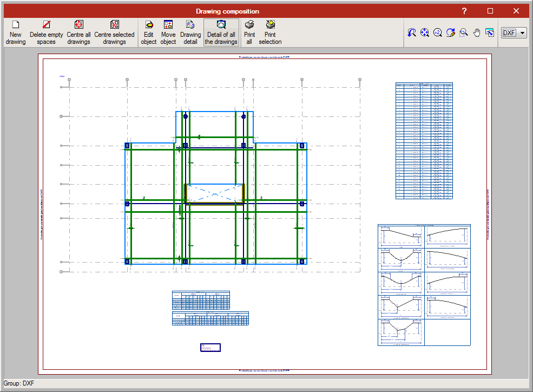Enable the pan hand tool
This screenshot has width=533, height=392.
477,33
